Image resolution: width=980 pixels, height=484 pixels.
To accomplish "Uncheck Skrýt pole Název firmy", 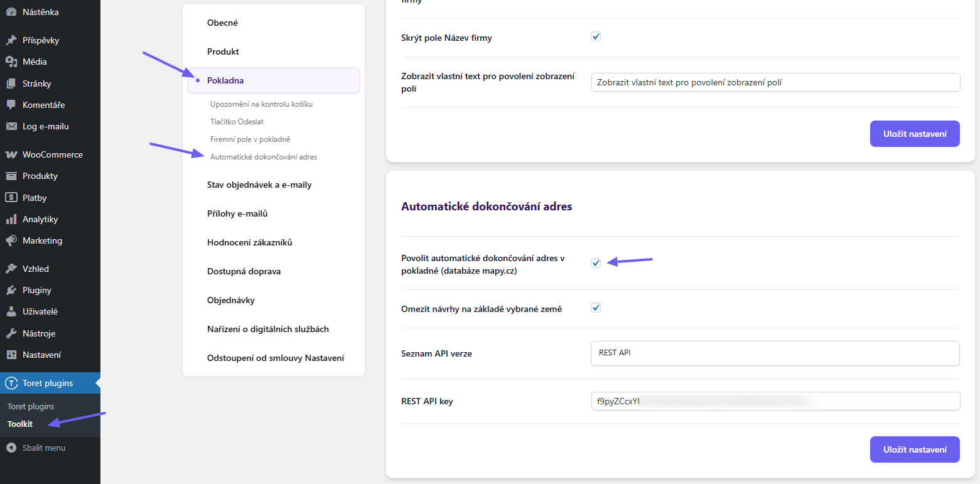I will 595,36.
